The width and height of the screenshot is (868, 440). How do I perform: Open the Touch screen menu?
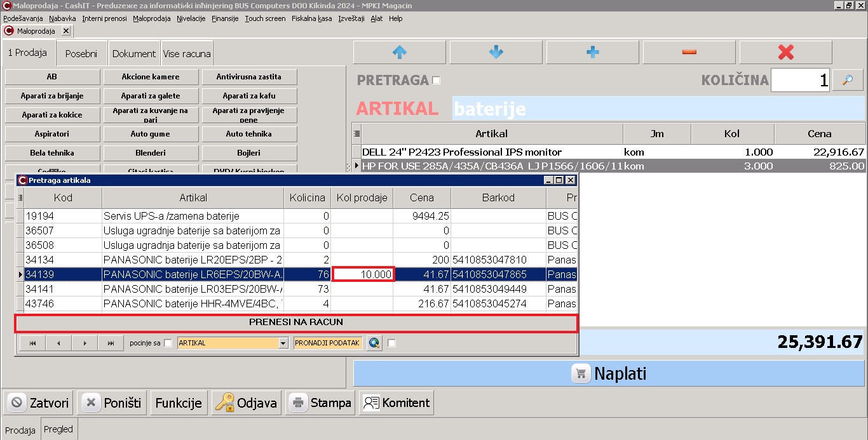265,18
